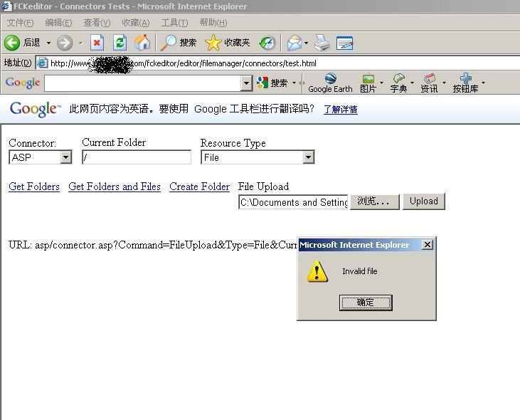Image resolution: width=520 pixels, height=420 pixels.
Task: Stop page loading with the red X icon
Action: click(x=97, y=43)
